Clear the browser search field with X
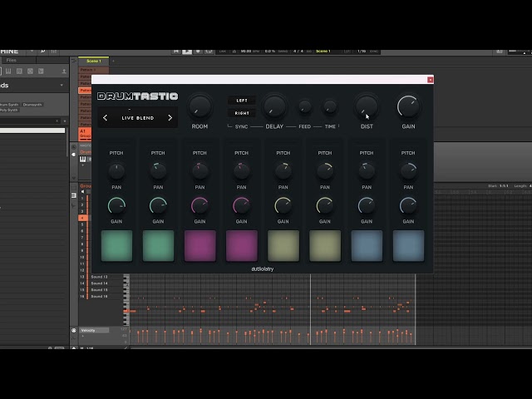 [x=57, y=121]
